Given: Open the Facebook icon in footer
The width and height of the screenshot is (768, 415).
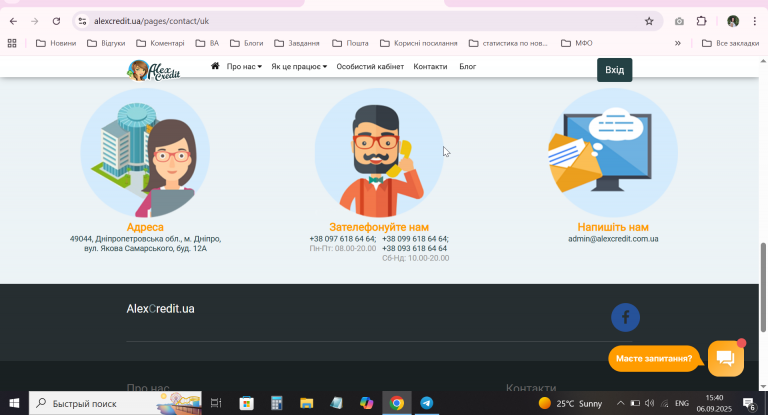Looking at the screenshot, I should [x=625, y=317].
